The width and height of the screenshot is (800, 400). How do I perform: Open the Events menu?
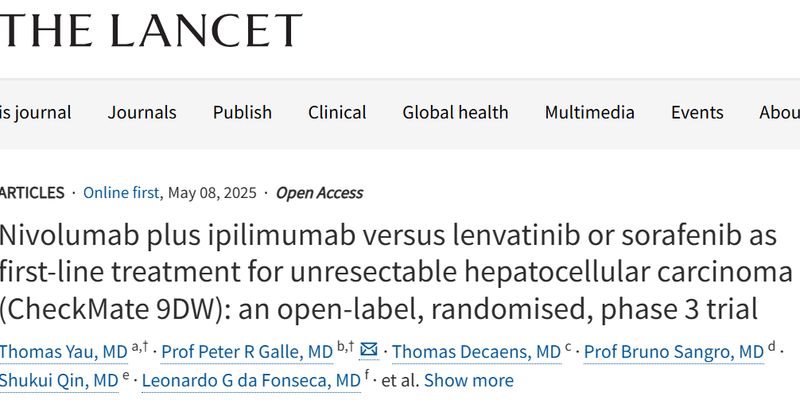click(697, 112)
